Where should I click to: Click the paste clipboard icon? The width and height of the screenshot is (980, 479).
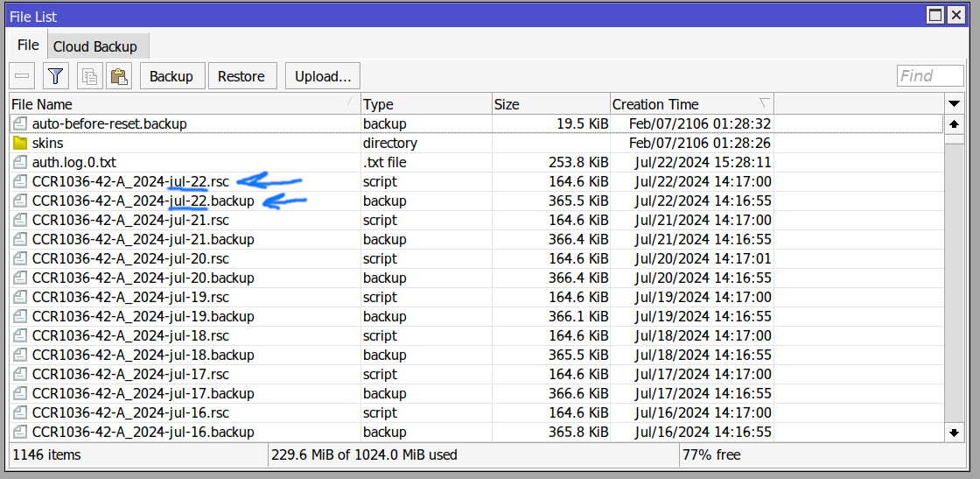[x=119, y=76]
